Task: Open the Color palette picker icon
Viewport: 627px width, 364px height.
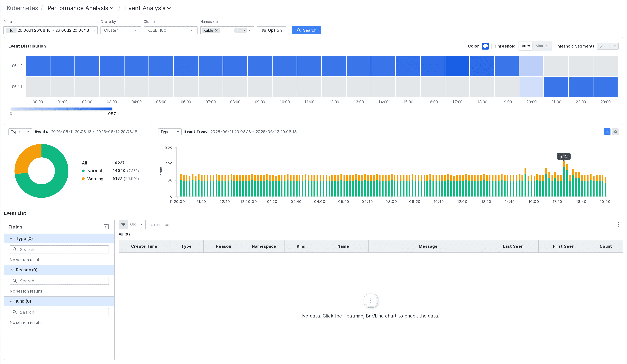Action: 485,46
